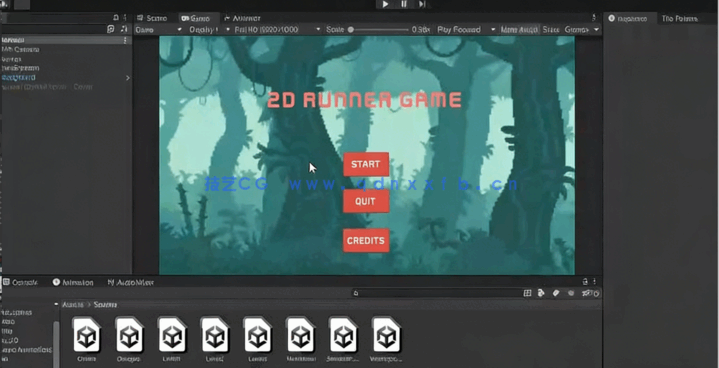
Task: Switch to the Audio Mixer tab
Action: point(131,282)
